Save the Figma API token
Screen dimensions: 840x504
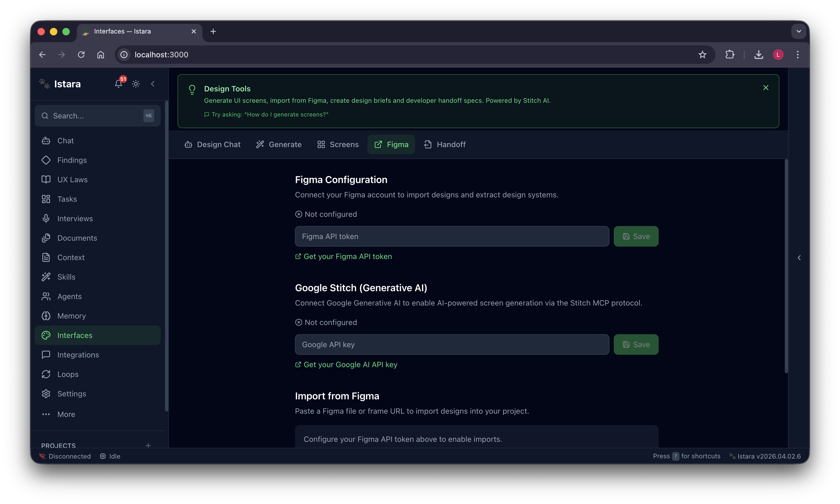tap(636, 236)
